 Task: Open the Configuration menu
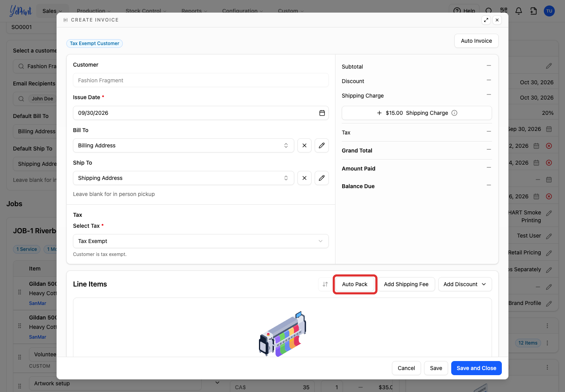242,11
